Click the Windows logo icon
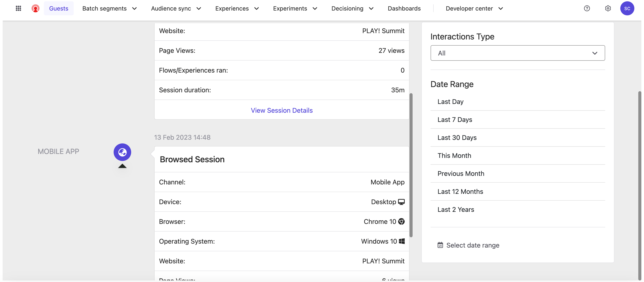This screenshot has width=644, height=282. pyautogui.click(x=402, y=241)
